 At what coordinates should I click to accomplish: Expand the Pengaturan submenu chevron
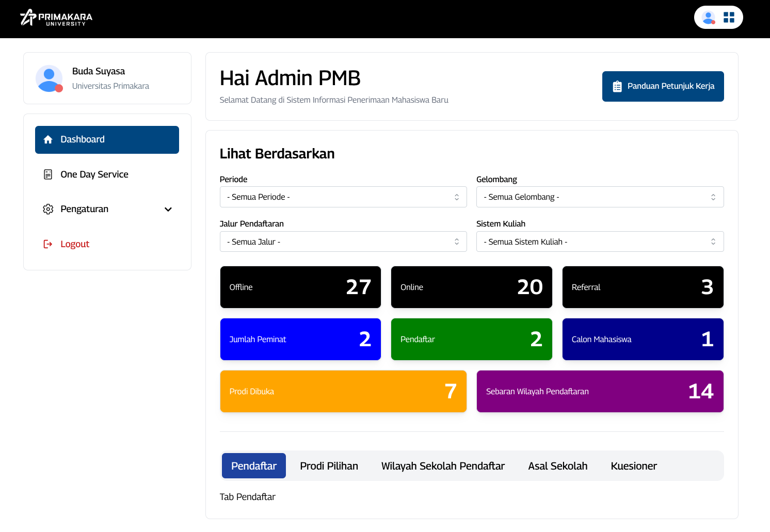168,209
